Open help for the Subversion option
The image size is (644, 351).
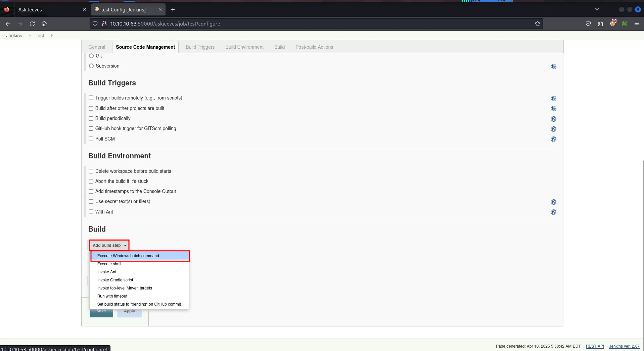pos(553,67)
